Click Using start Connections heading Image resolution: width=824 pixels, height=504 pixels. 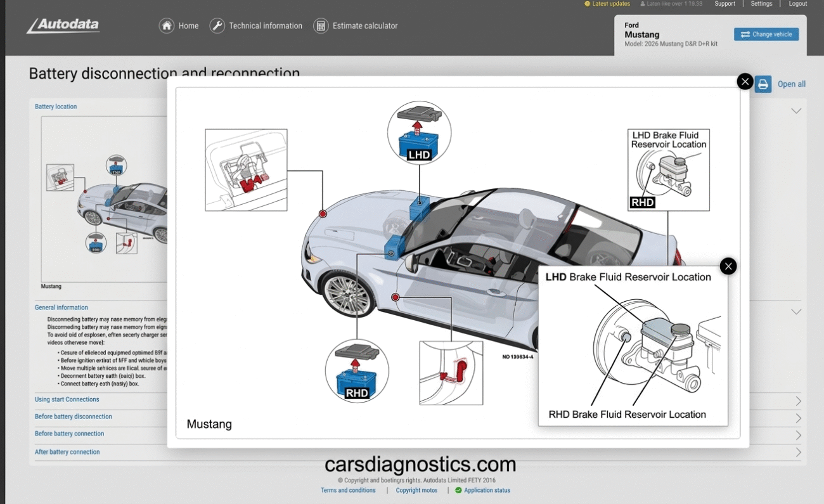(x=67, y=399)
